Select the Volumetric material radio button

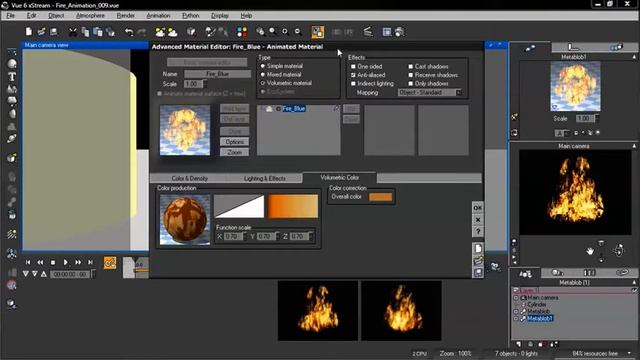[263, 83]
